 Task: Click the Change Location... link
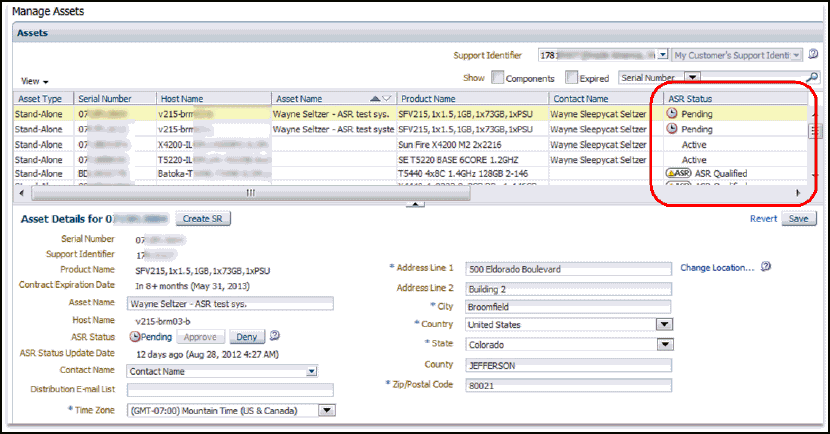[x=717, y=268]
